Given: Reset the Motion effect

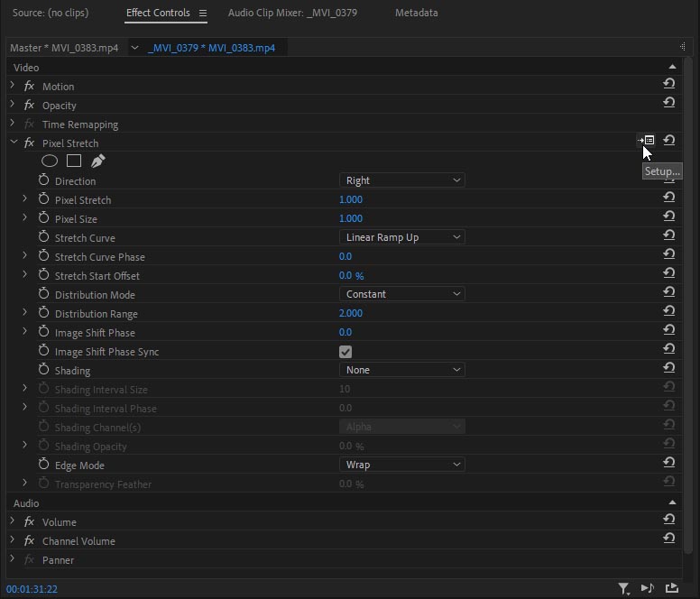Looking at the screenshot, I should point(668,83).
